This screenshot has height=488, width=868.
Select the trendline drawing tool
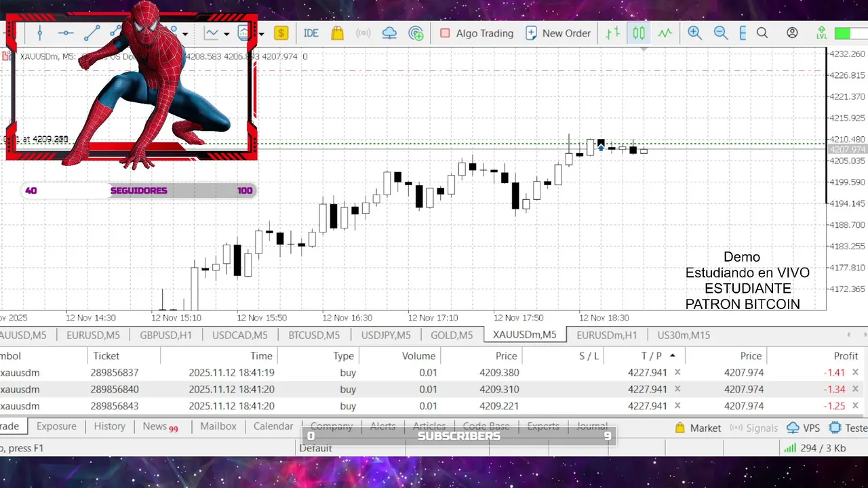(x=92, y=33)
